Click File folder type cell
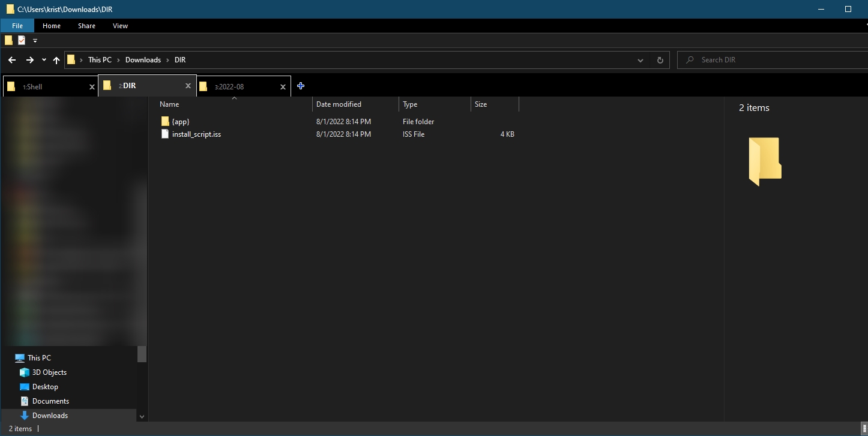 coord(418,122)
